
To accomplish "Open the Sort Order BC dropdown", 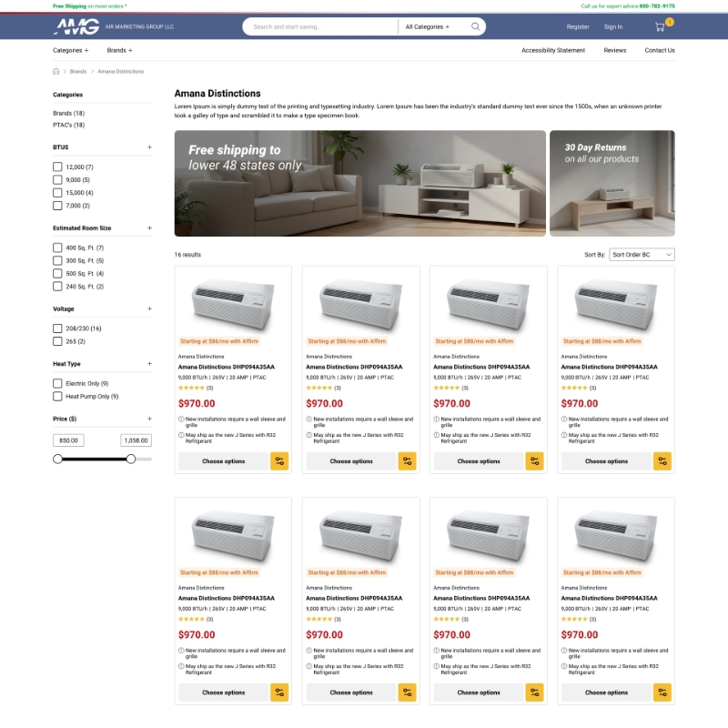I will point(640,255).
